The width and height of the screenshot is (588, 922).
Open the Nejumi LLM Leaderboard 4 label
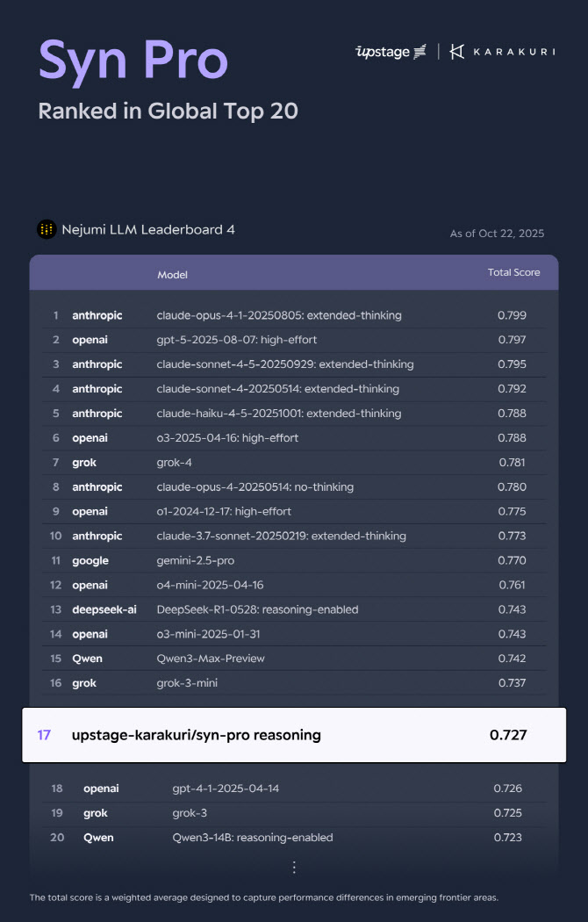point(147,230)
